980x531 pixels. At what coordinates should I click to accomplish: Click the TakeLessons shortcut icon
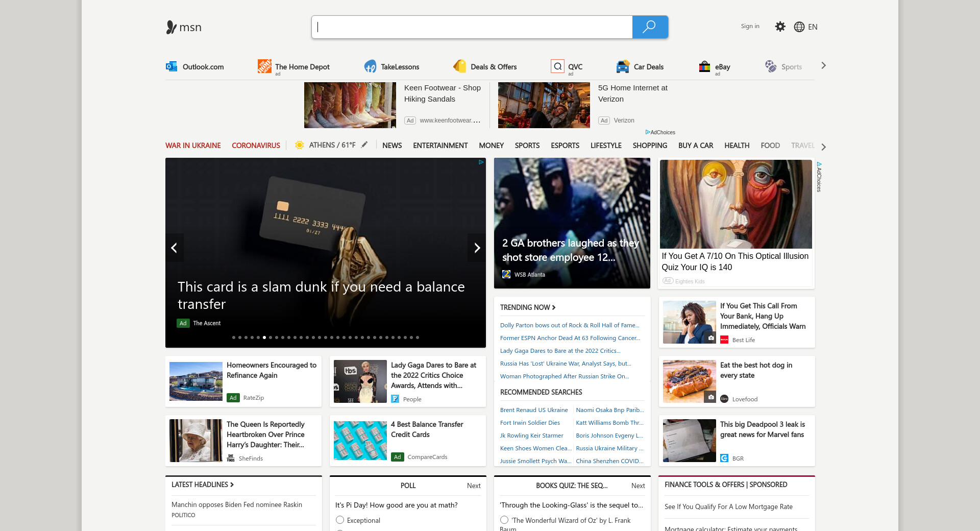(x=370, y=66)
